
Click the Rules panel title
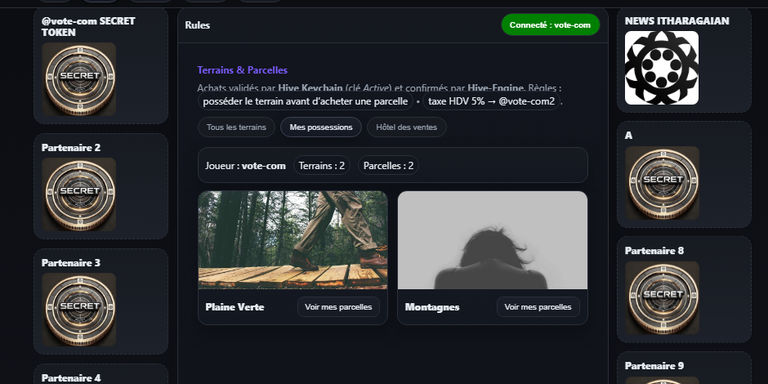[x=197, y=25]
